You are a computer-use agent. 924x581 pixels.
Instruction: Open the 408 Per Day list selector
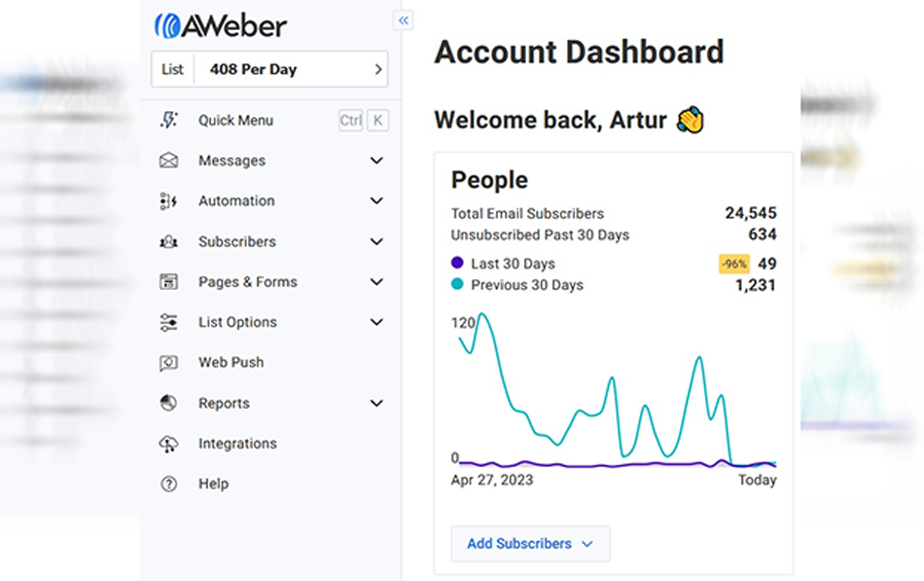click(x=269, y=70)
